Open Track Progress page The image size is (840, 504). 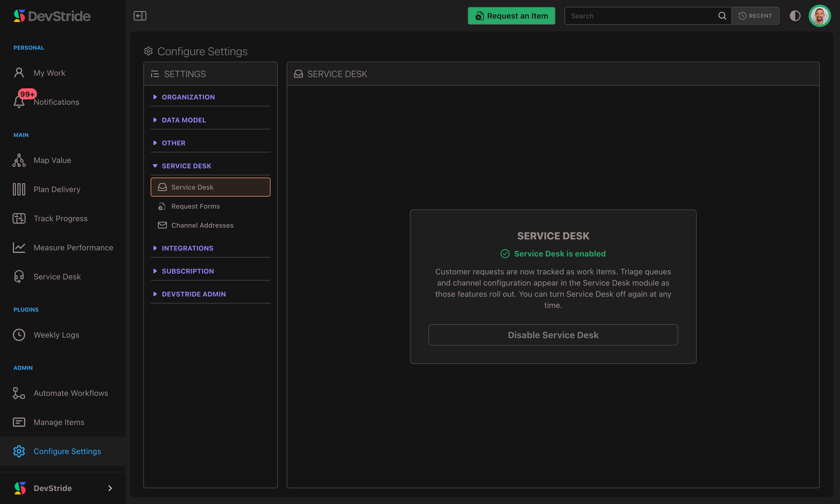(x=60, y=218)
